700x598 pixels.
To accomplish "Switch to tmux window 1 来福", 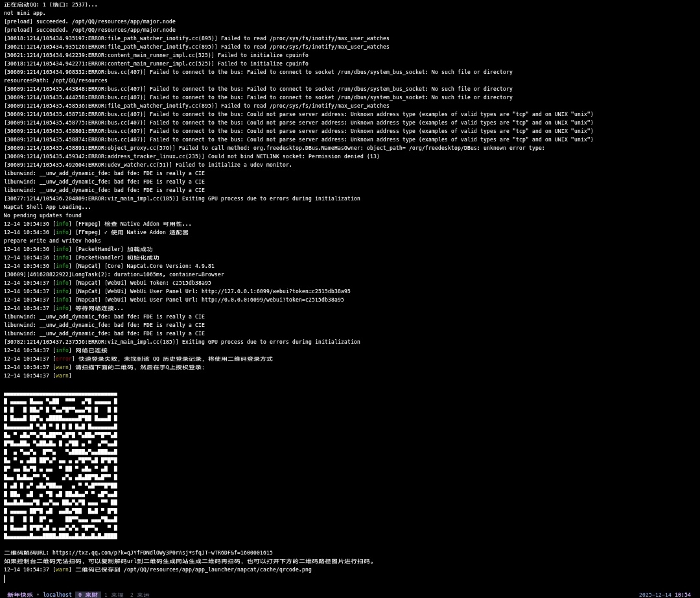I will pyautogui.click(x=113, y=595).
